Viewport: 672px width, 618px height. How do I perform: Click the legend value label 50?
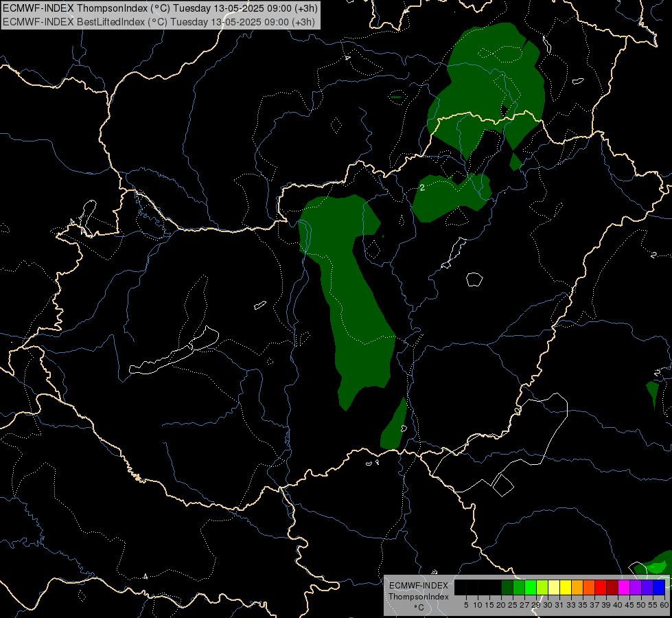click(x=641, y=605)
